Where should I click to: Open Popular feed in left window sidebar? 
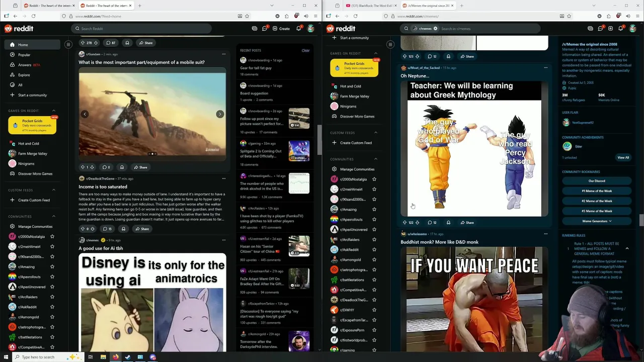point(32,55)
